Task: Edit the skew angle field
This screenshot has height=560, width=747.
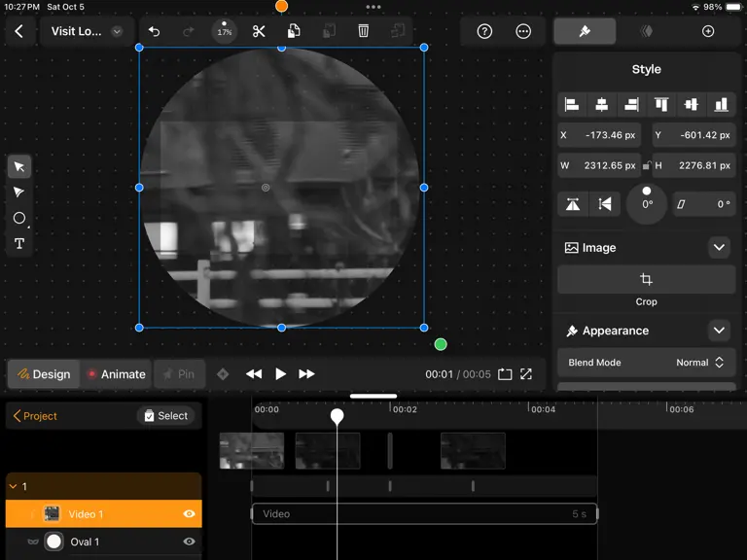Action: [x=704, y=204]
